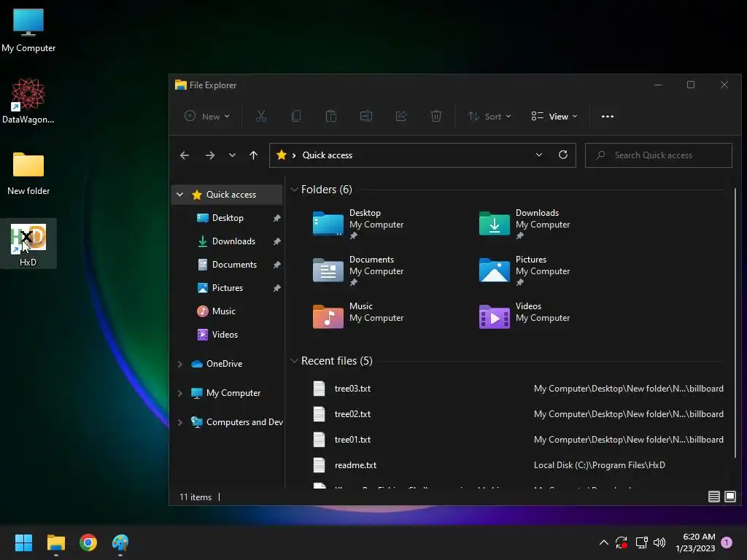Click the Search Quick access field

pos(659,155)
